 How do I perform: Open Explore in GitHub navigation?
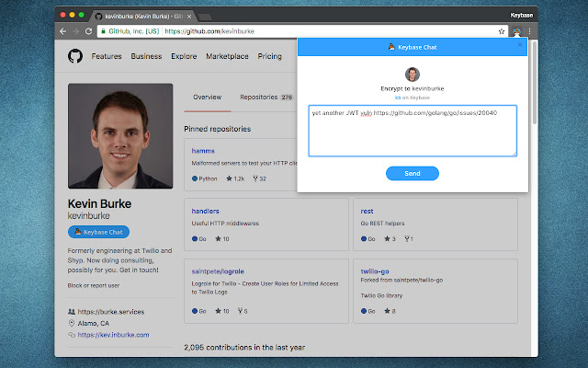pyautogui.click(x=184, y=56)
